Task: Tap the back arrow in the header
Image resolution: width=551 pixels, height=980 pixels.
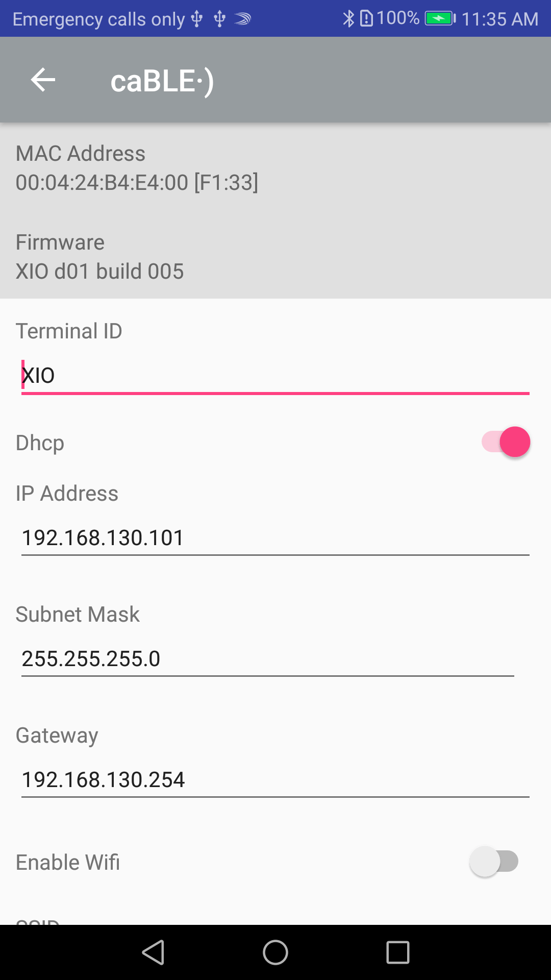Action: click(x=43, y=80)
